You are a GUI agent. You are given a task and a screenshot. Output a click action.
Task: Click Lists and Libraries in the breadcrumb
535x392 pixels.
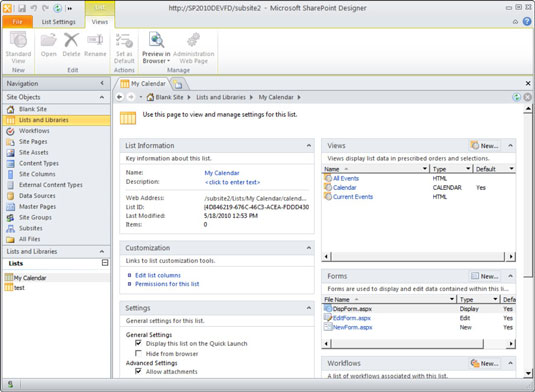tap(221, 97)
